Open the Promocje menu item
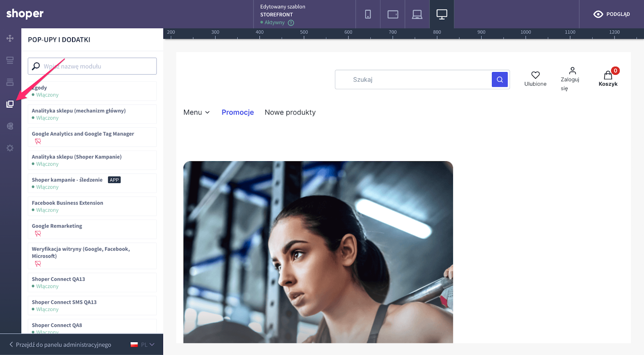Image resolution: width=644 pixels, height=355 pixels. 237,113
